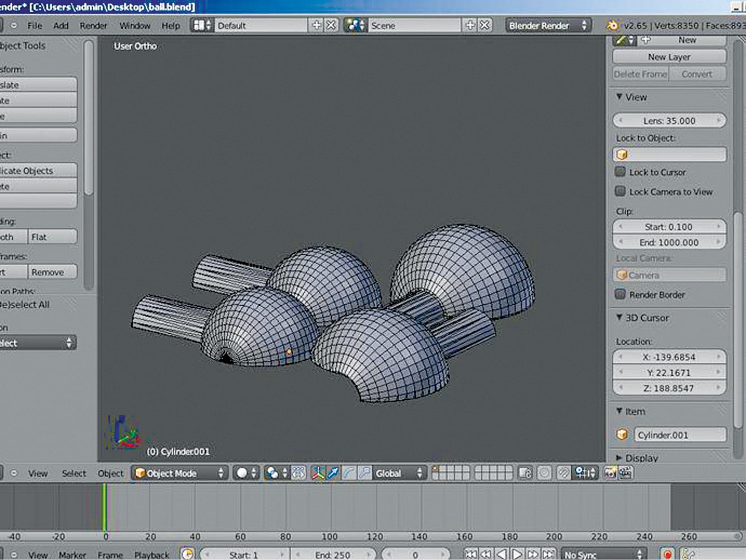Select the translate manipulator arrow icon

tap(333, 473)
